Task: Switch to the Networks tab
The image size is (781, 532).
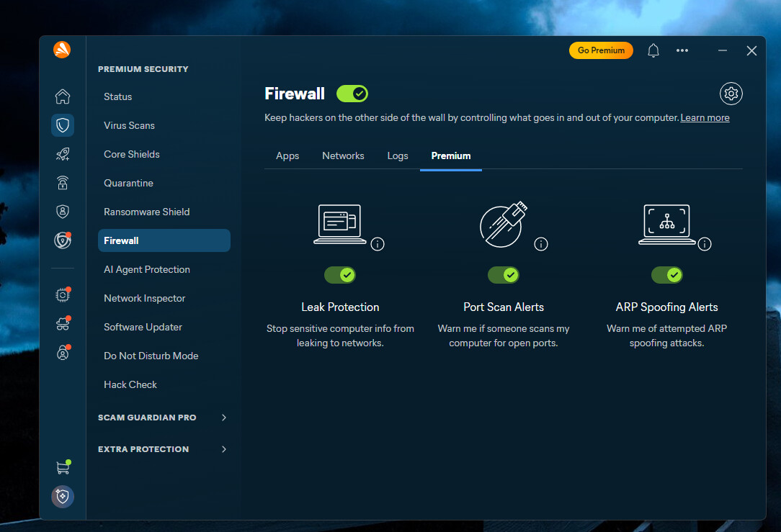Action: click(343, 155)
